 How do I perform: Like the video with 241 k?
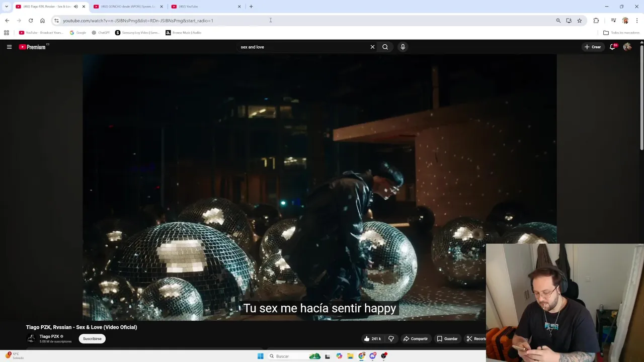372,339
